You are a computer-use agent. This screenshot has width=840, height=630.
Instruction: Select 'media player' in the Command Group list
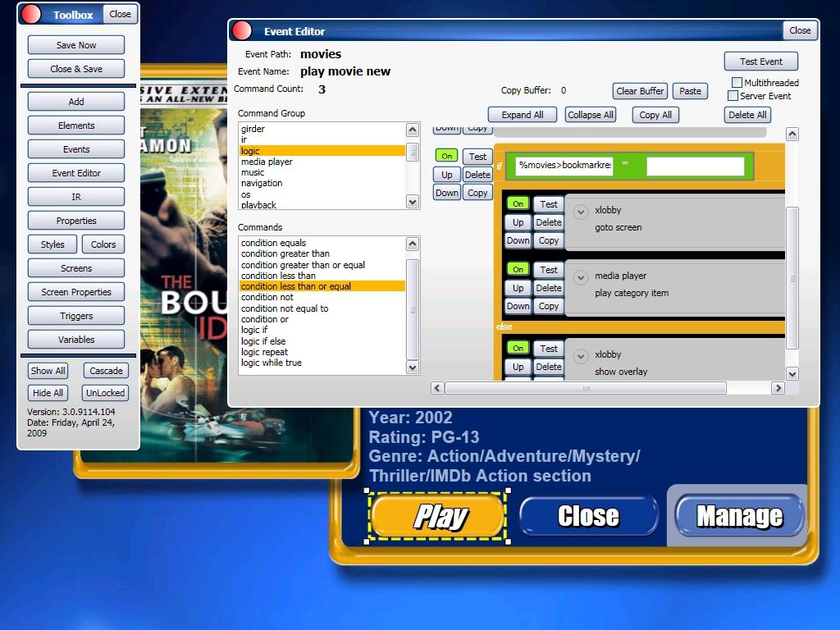pyautogui.click(x=322, y=162)
